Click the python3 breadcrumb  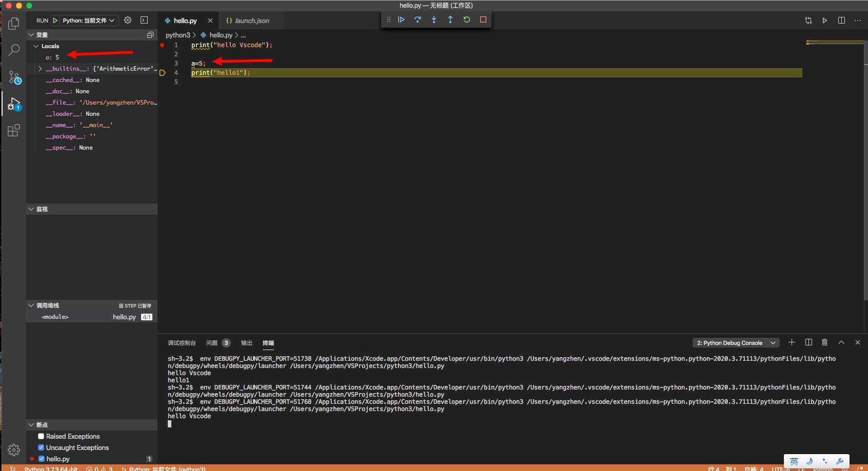177,35
